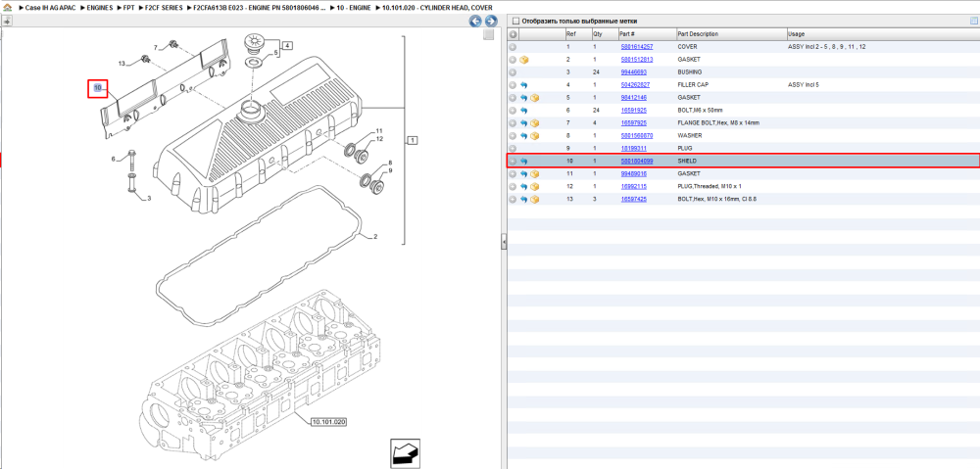Toggle the round selector in ref 9 PLUG row
This screenshot has height=469, width=980.
513,149
